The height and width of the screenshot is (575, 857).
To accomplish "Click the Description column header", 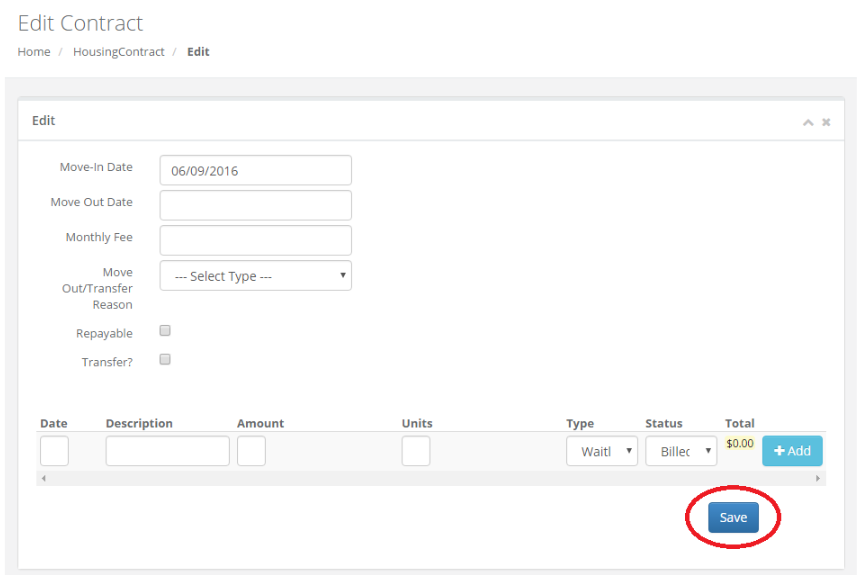I will click(x=139, y=424).
